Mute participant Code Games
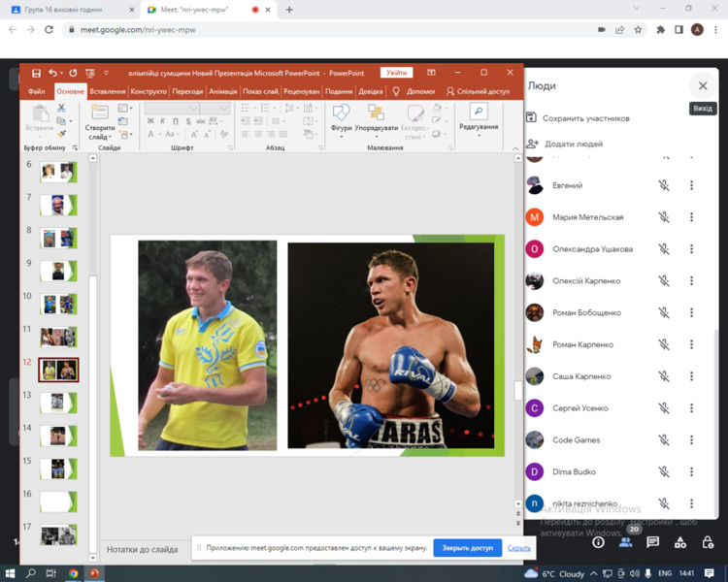The image size is (728, 582). point(664,440)
